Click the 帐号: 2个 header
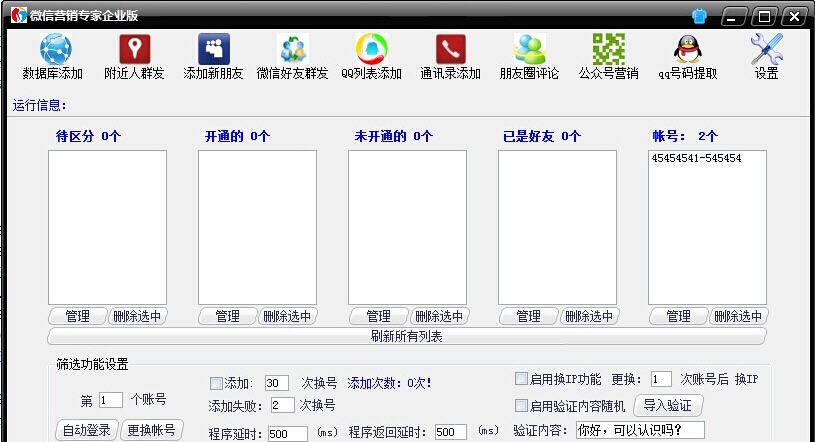Image resolution: width=815 pixels, height=442 pixels. pos(685,136)
